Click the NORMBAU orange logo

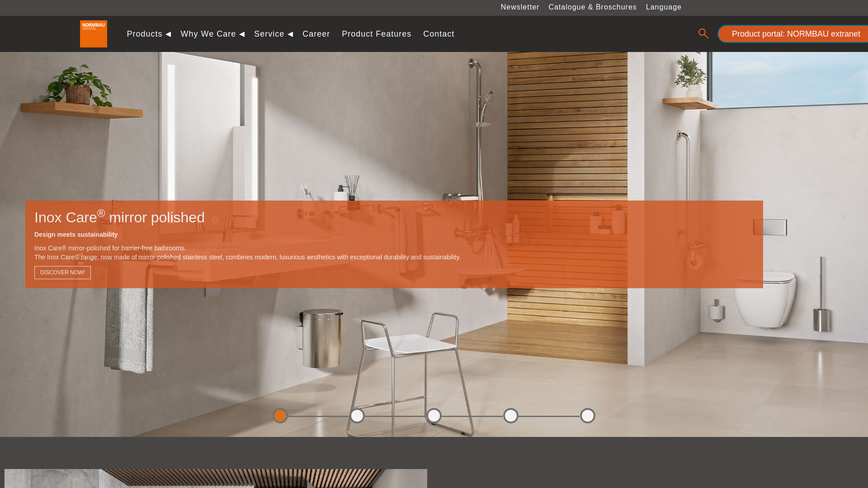click(x=94, y=34)
